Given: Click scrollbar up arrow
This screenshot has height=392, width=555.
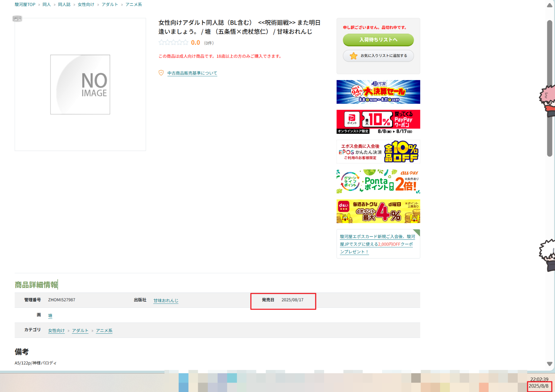Looking at the screenshot, I should (549, 5).
